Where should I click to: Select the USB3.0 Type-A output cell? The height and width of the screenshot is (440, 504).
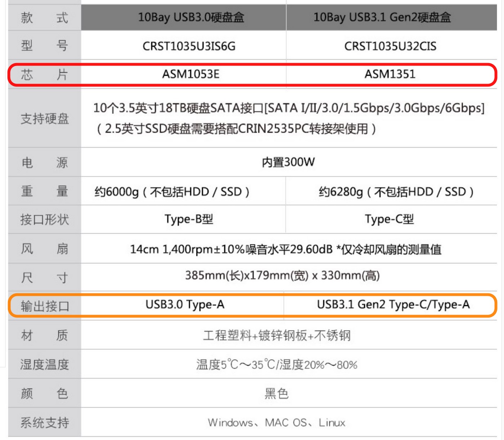coord(185,305)
